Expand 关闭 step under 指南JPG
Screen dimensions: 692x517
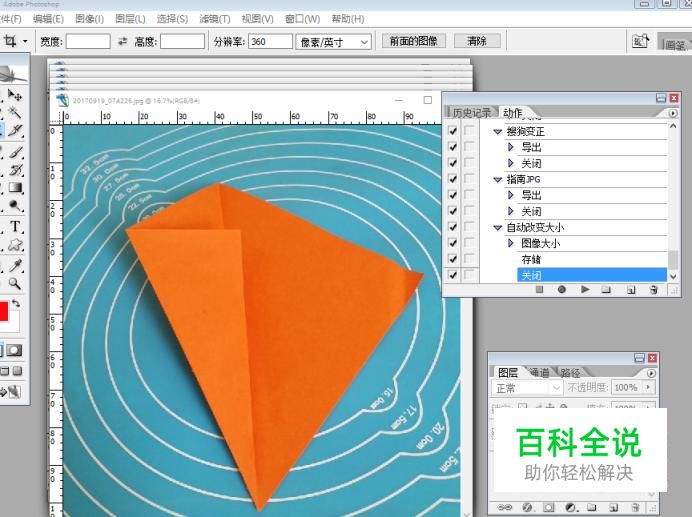click(511, 211)
